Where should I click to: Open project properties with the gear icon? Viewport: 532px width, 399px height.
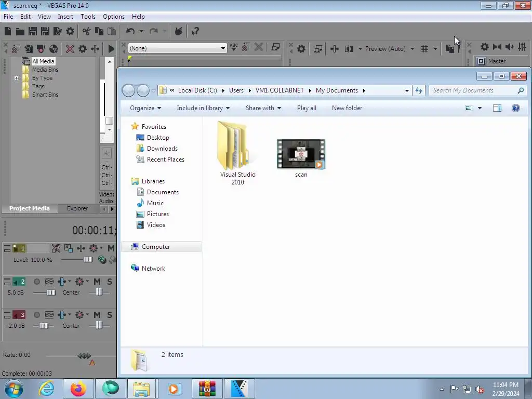(x=70, y=31)
